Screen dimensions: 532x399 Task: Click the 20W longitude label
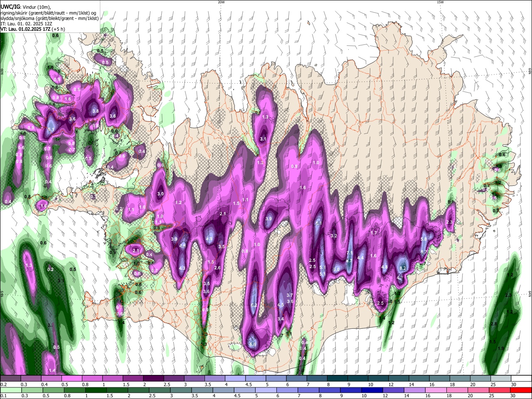(x=221, y=2)
